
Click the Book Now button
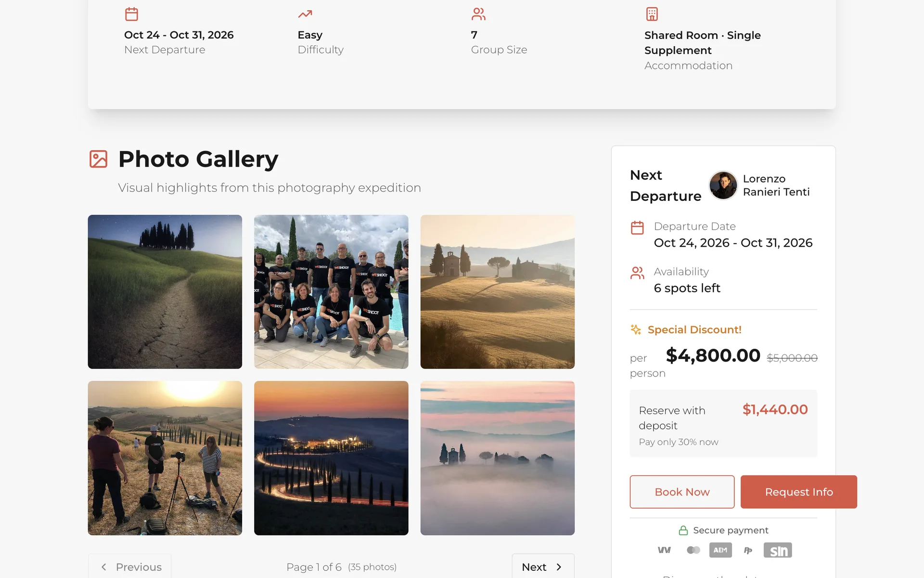(x=682, y=492)
